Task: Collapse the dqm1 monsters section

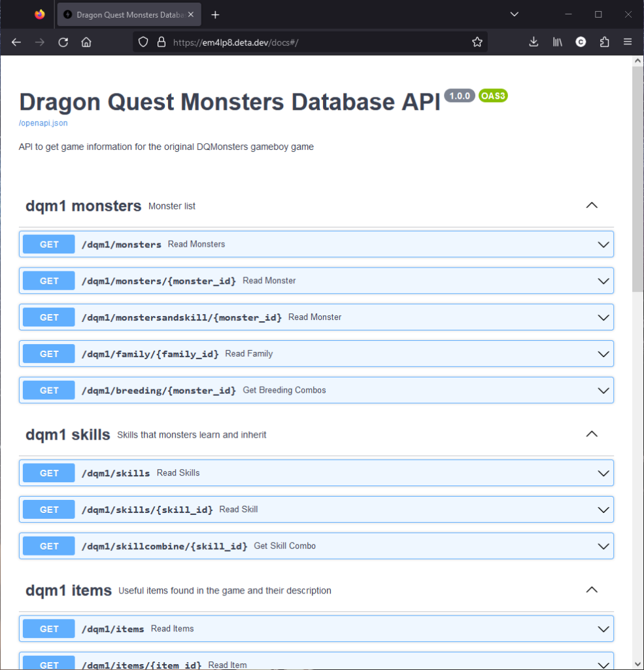Action: pos(591,205)
